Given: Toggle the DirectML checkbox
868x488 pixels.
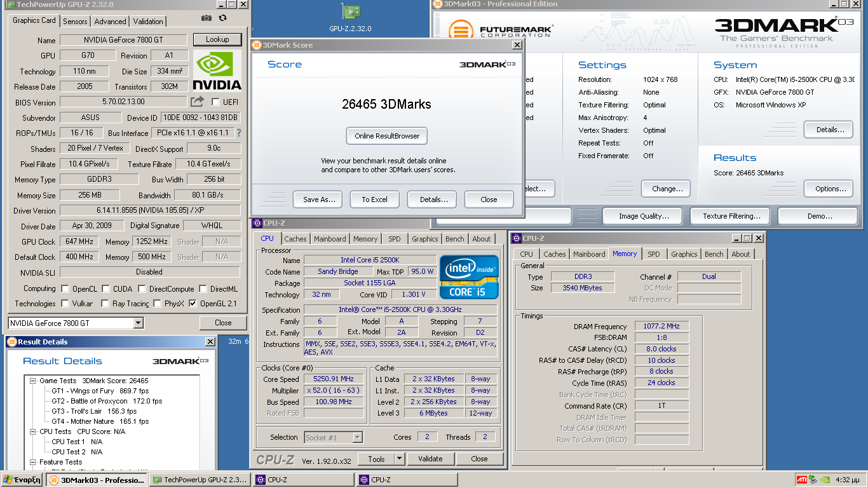Looking at the screenshot, I should 203,288.
